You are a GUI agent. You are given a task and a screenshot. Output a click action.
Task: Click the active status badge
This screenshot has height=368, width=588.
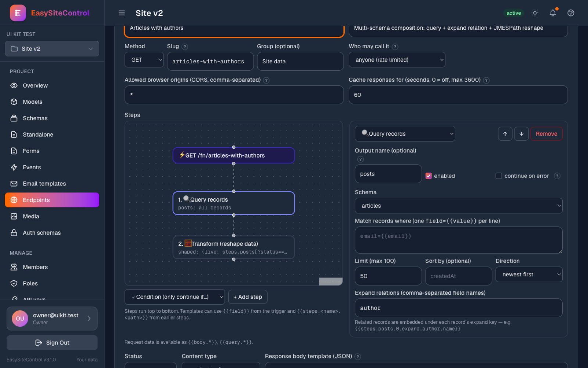pyautogui.click(x=513, y=13)
